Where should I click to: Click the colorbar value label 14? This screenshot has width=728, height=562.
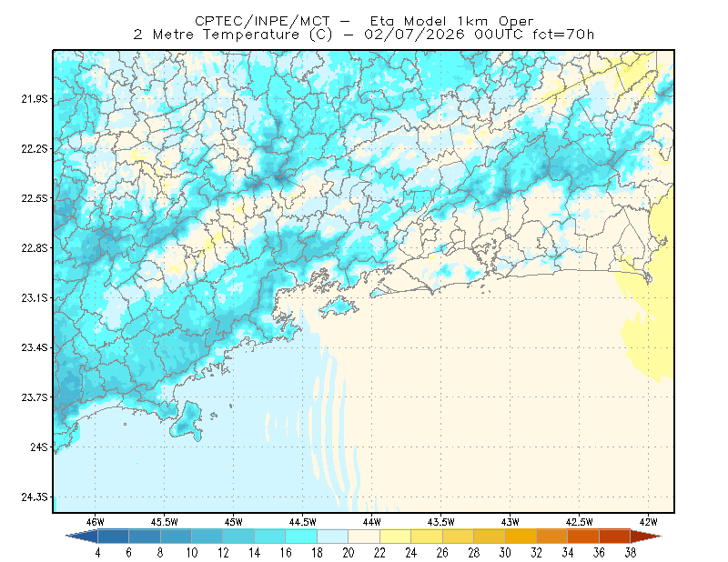point(255,553)
